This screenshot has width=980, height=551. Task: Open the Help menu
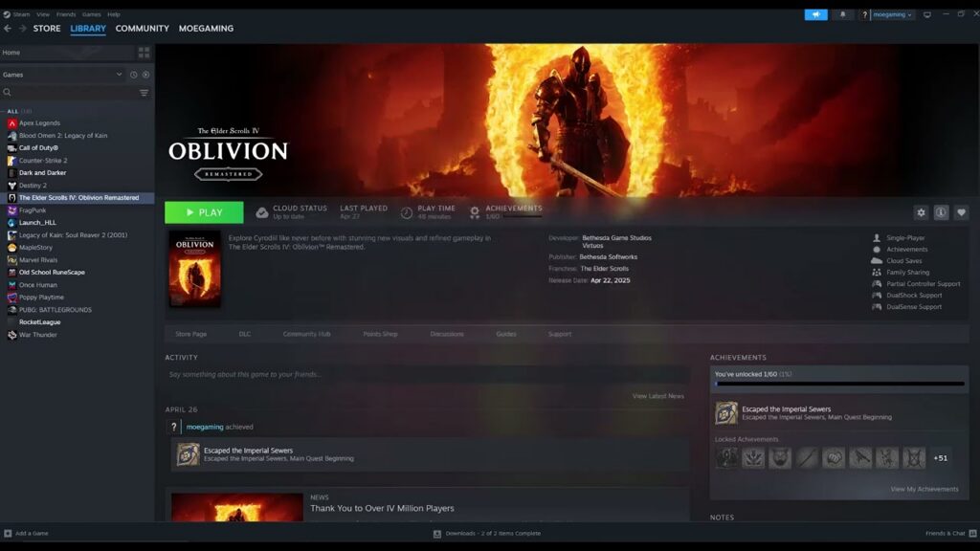[114, 14]
